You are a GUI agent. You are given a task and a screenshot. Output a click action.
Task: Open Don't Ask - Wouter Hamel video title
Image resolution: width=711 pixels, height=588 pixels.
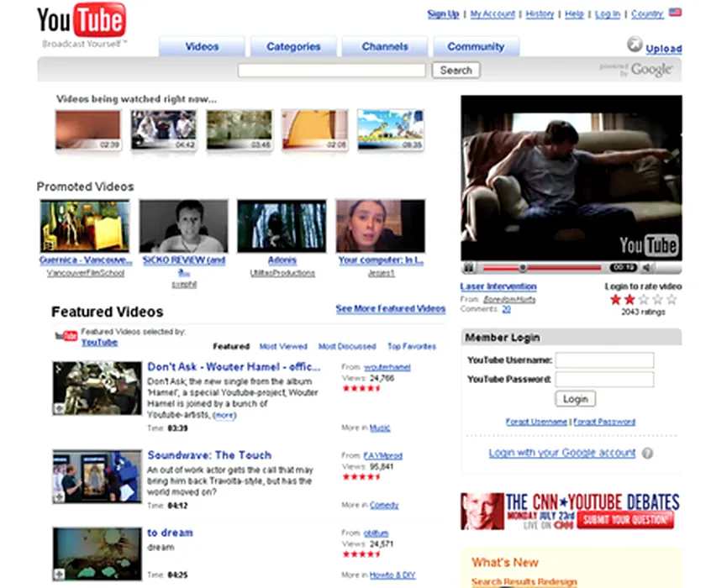click(234, 367)
